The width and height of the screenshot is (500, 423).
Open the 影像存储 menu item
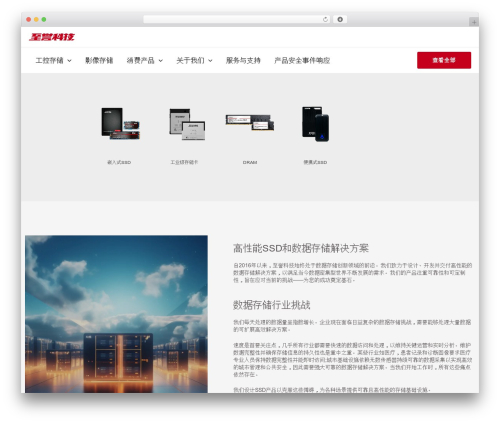99,60
